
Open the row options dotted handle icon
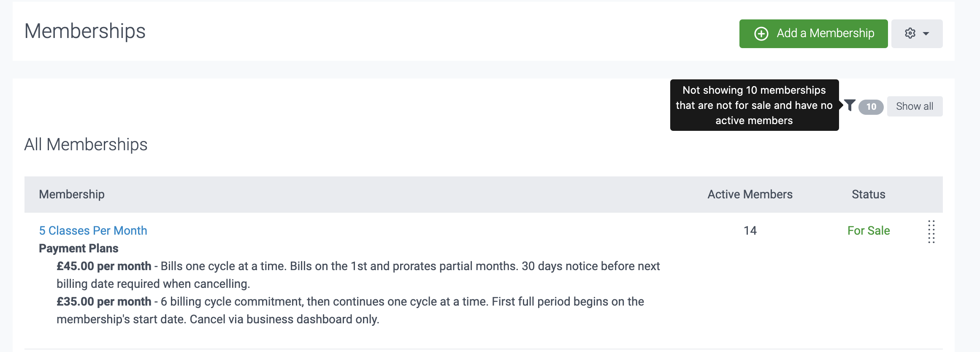click(x=931, y=232)
